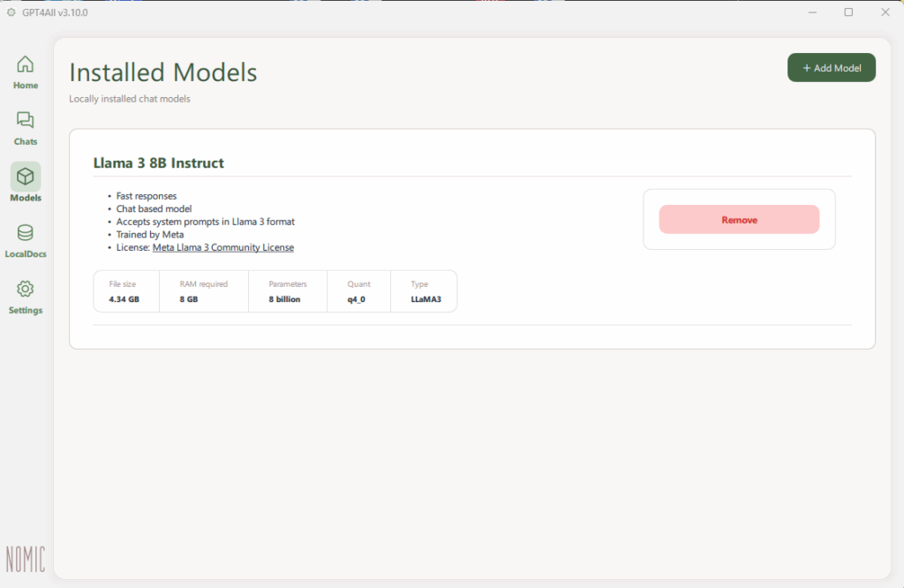
Task: Select the Models label under its cube icon
Action: (25, 198)
